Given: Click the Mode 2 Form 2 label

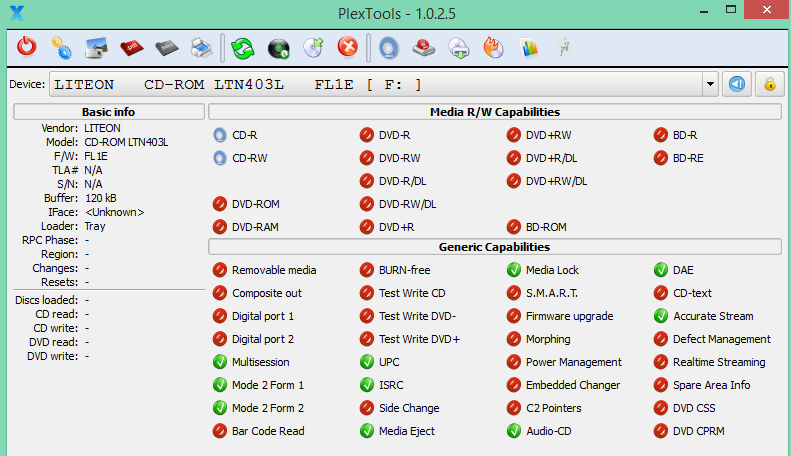Looking at the screenshot, I should [x=268, y=408].
